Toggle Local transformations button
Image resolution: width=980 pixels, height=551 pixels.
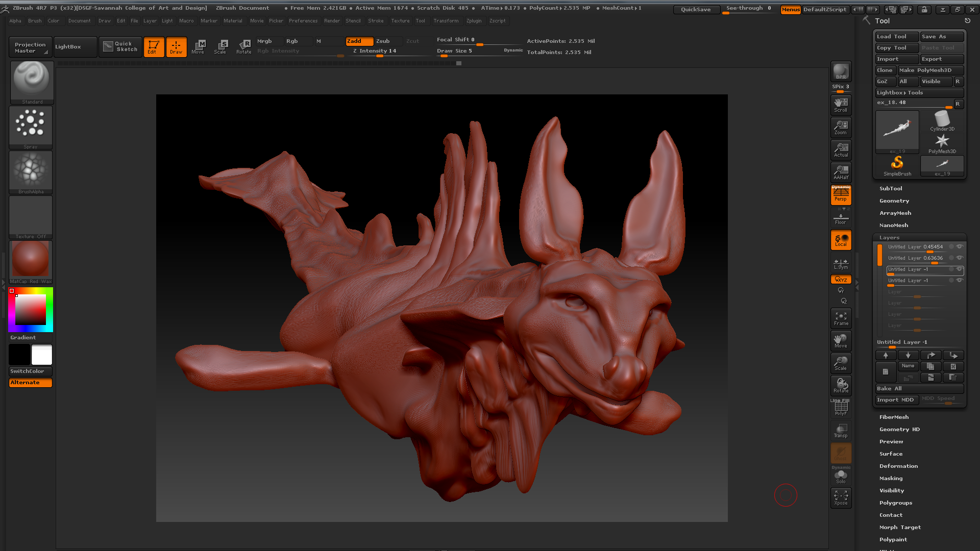click(x=841, y=240)
